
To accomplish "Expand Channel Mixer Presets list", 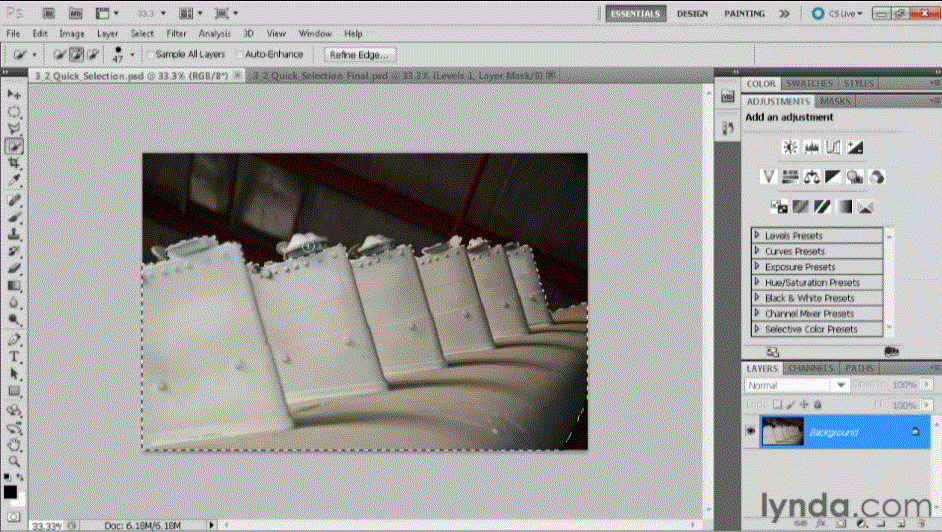I will [757, 313].
